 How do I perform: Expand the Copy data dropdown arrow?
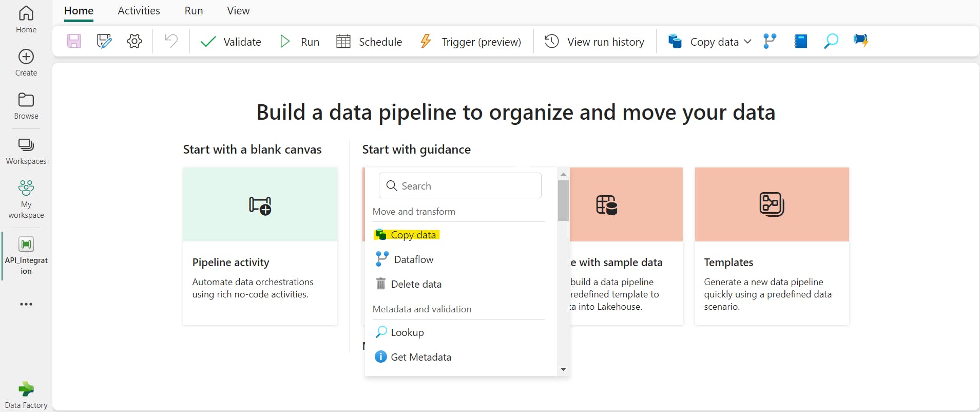747,42
